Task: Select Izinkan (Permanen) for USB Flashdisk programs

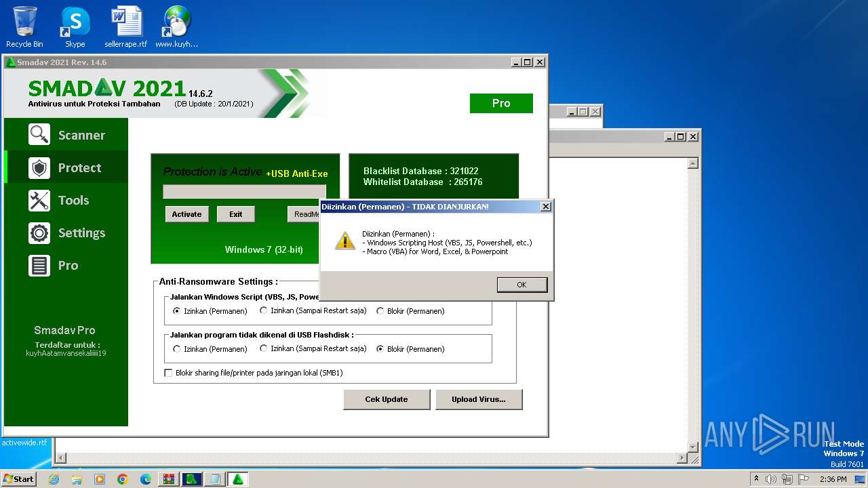Action: coord(177,349)
